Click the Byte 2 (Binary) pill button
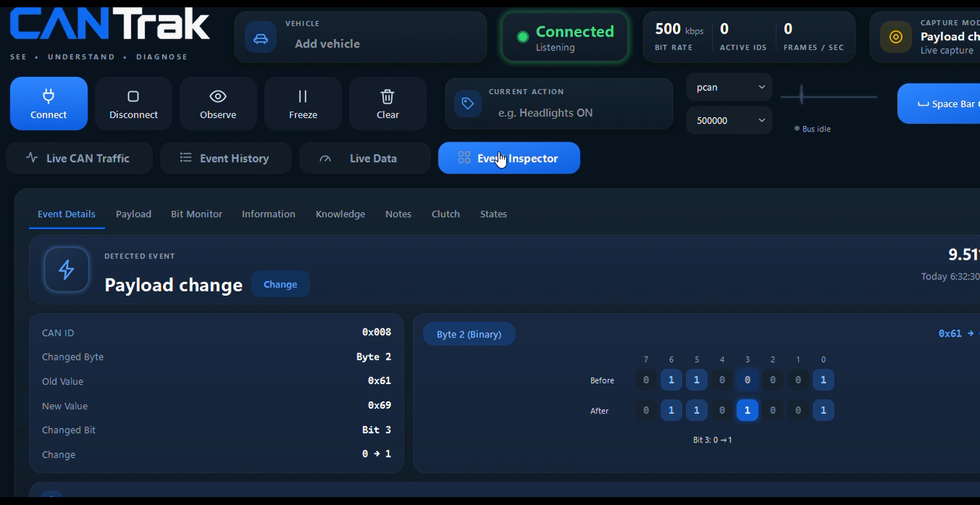This screenshot has height=505, width=980. (x=469, y=334)
